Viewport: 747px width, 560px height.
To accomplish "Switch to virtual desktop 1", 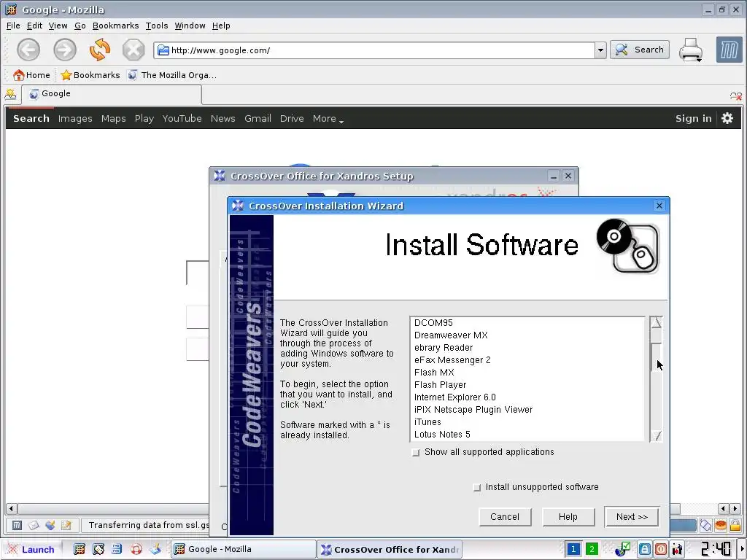I will coord(573,549).
